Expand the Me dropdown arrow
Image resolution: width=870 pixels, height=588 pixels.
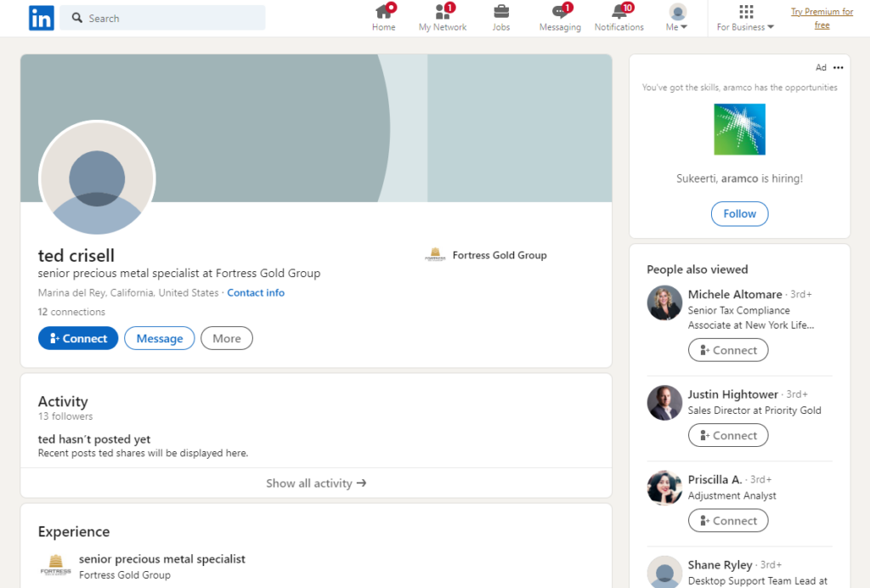[684, 26]
